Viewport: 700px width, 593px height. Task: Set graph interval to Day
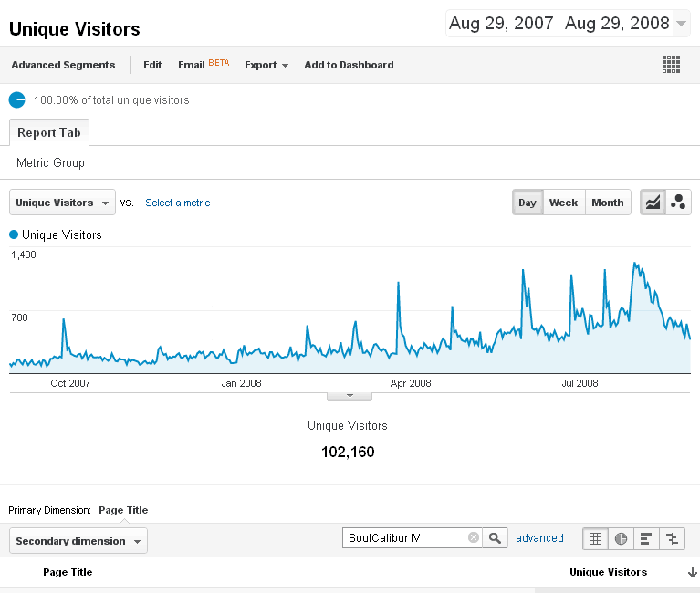528,203
